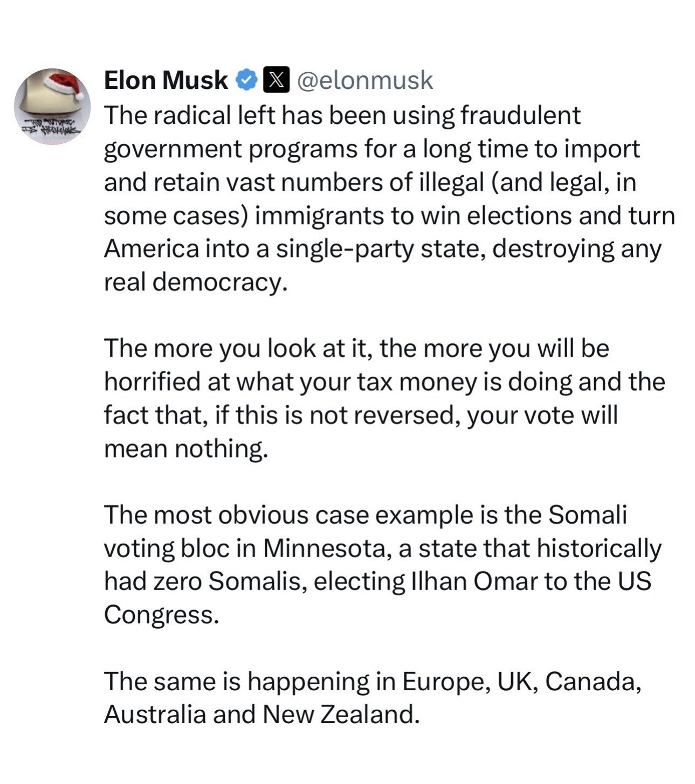Open the @elonmusk handle link
The image size is (695, 784).
[x=365, y=80]
